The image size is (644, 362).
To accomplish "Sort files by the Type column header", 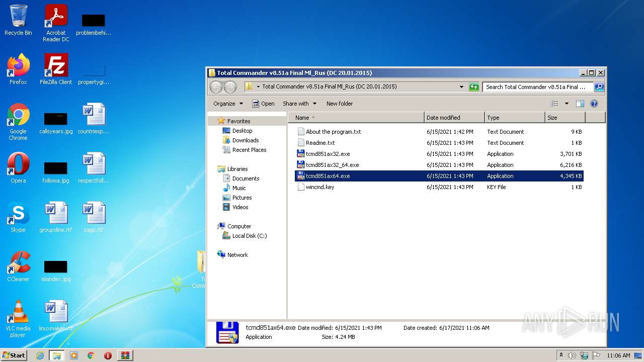I will pos(515,118).
